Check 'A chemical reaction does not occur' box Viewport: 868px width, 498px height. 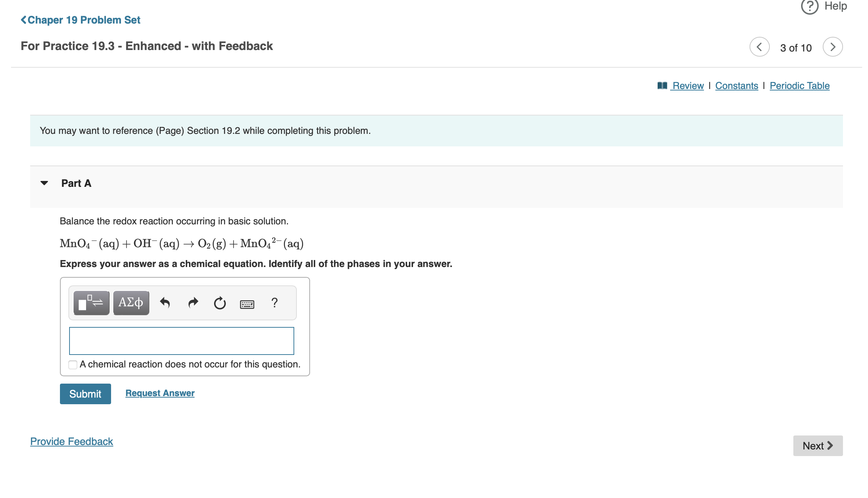73,364
